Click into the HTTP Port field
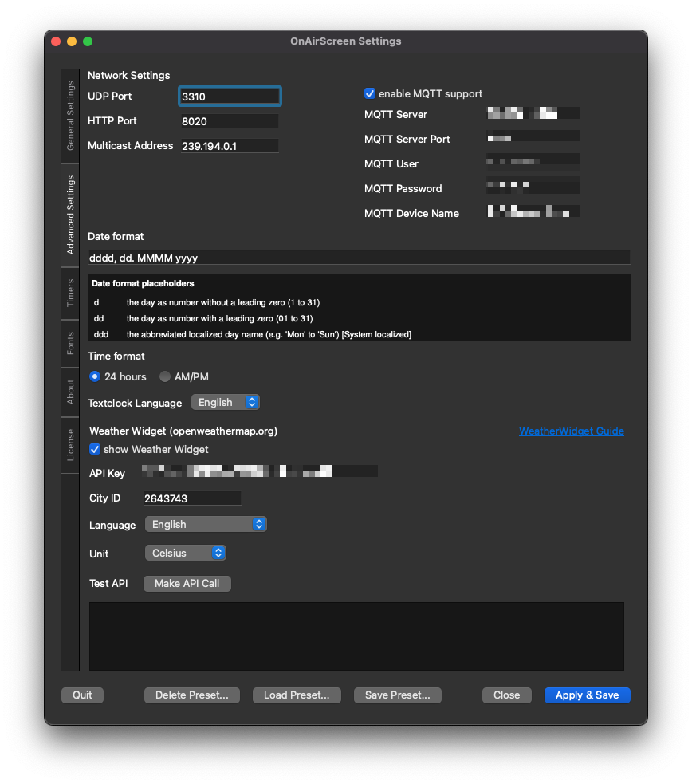Screen dimensions: 692x784 coord(230,121)
